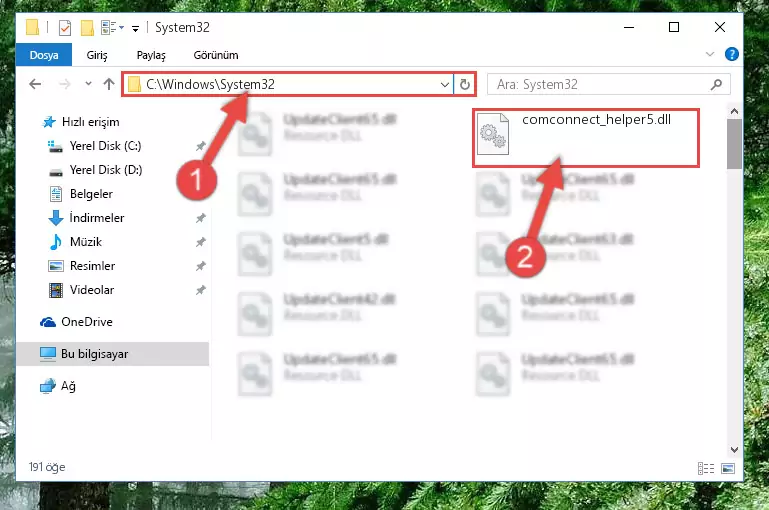
Task: Open Videolar in the navigation pane
Action: pyautogui.click(x=92, y=290)
